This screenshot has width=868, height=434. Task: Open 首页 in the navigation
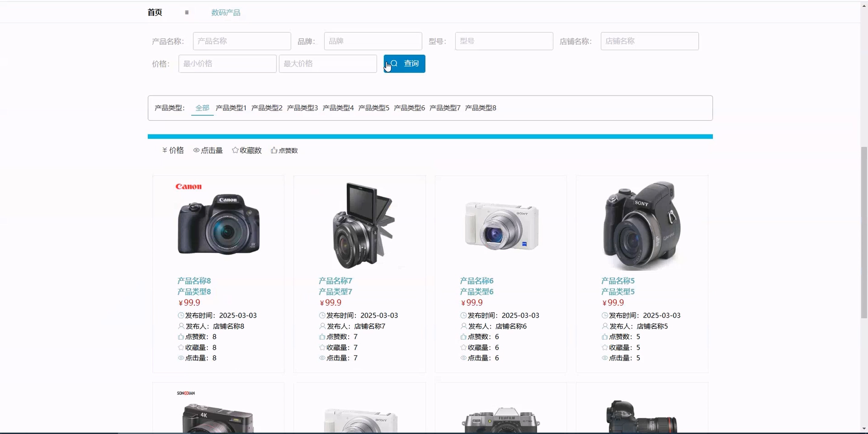point(155,12)
